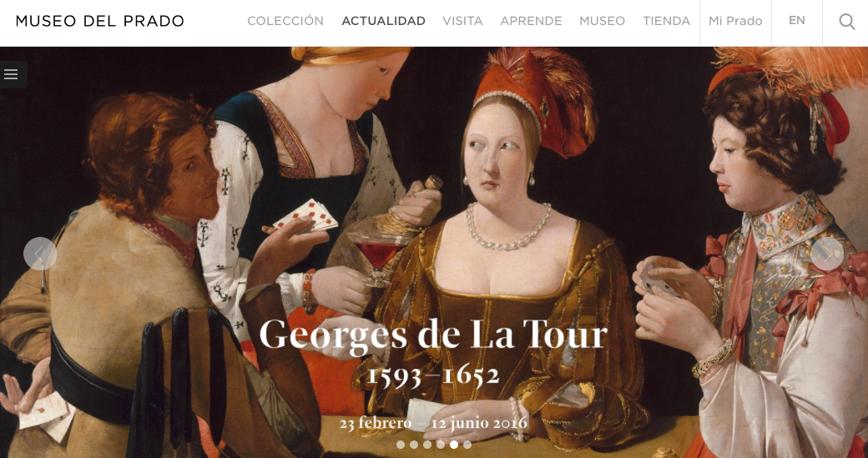Viewport: 868px width, 458px height.
Task: Open the Visita menu
Action: [x=462, y=21]
